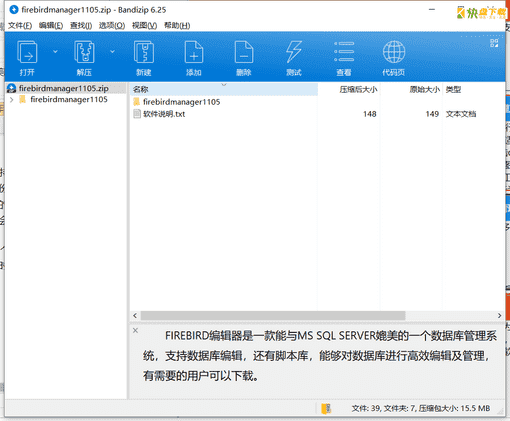
Task: Open the 帮助(H) menu
Action: click(x=177, y=26)
